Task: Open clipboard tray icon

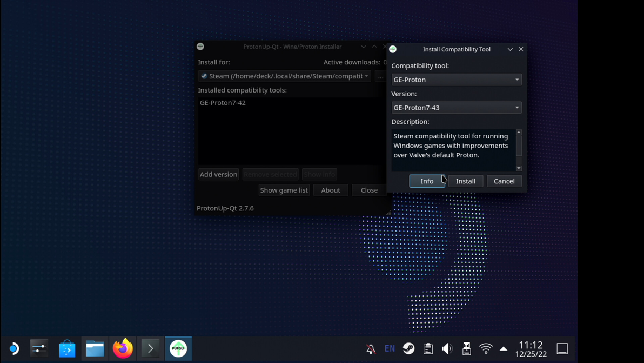Action: pos(428,348)
